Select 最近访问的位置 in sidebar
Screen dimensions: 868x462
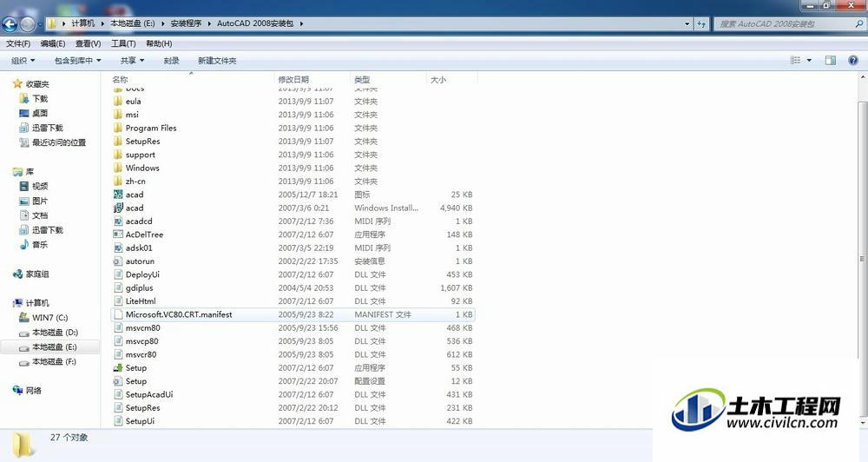pos(59,142)
